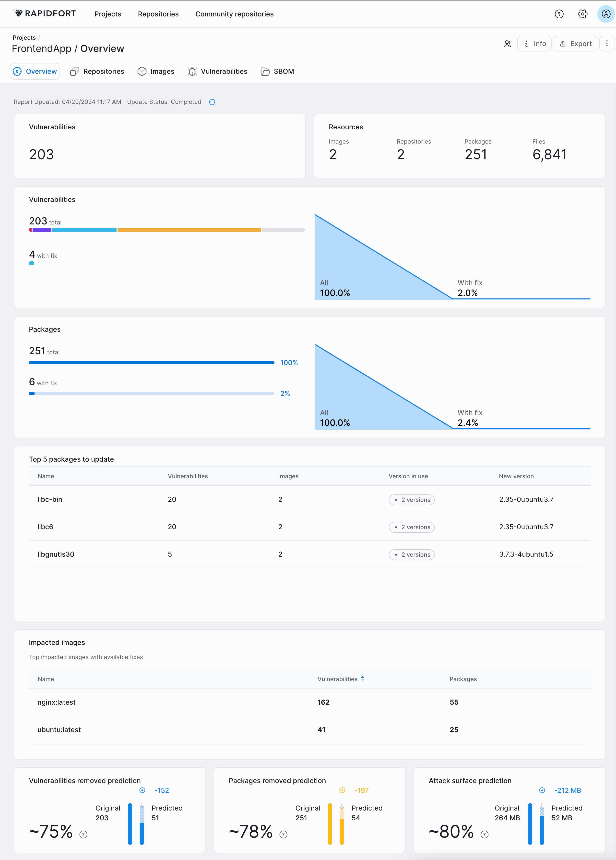The height and width of the screenshot is (860, 616).
Task: Click help icon beside ~78% prediction
Action: point(283,834)
